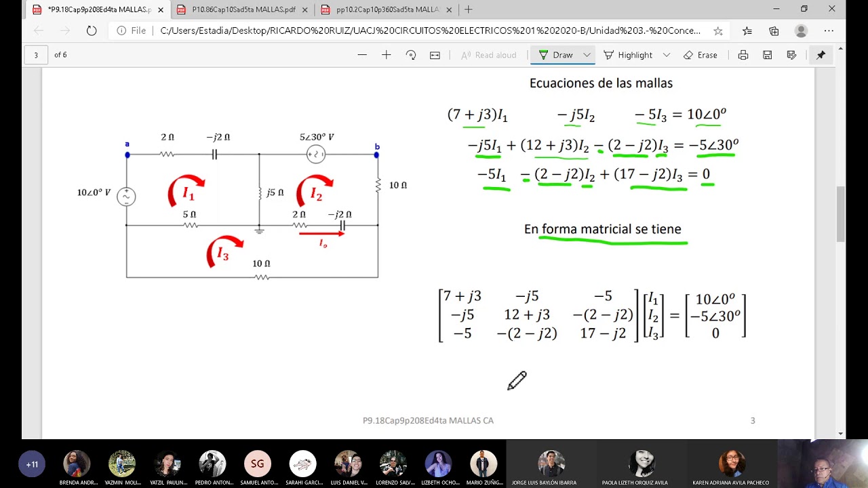Select participant Luis Daniel V. avatar
The width and height of the screenshot is (868, 488).
348,464
